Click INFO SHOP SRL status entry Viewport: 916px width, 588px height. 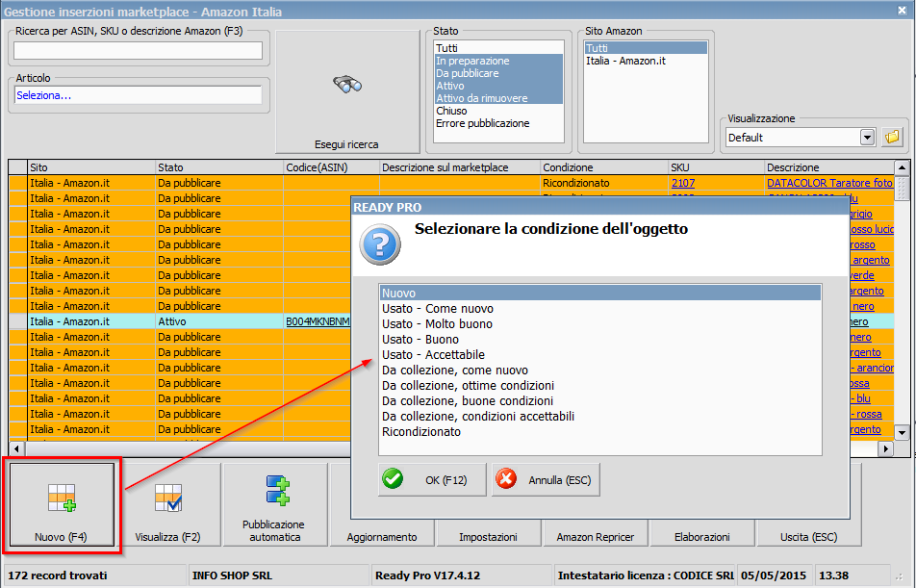[x=232, y=575]
